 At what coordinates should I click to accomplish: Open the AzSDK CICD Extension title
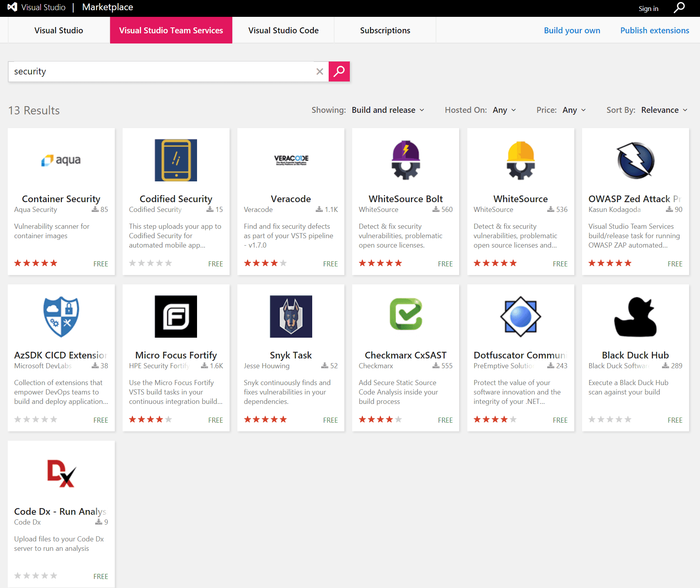(61, 355)
